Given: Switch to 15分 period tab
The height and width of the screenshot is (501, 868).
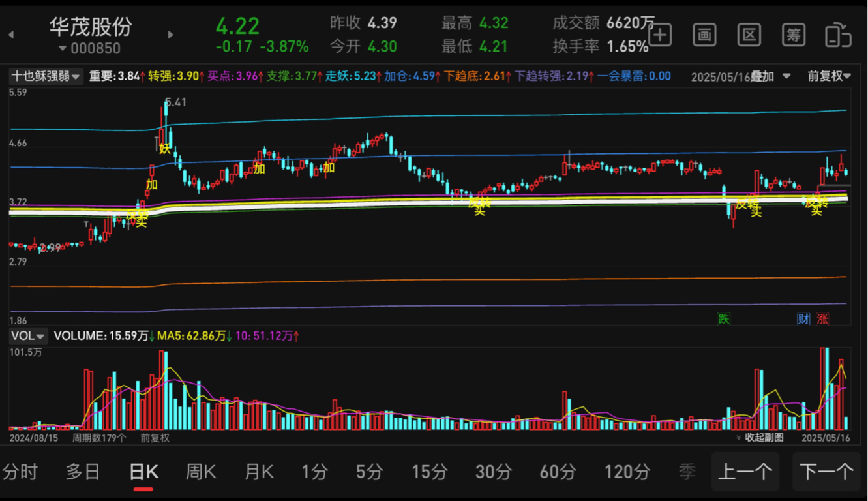Looking at the screenshot, I should pyautogui.click(x=430, y=471).
